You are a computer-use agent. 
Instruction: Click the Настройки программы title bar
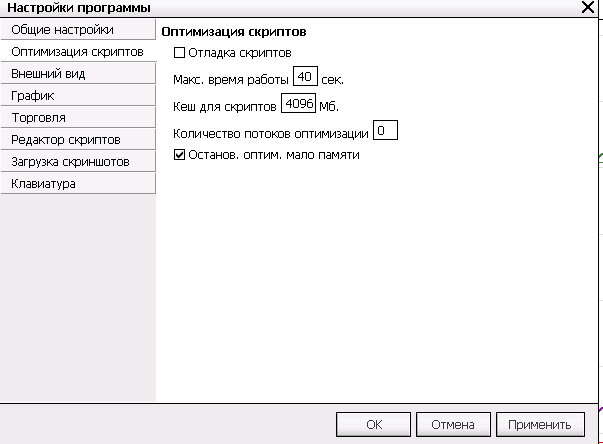250,8
